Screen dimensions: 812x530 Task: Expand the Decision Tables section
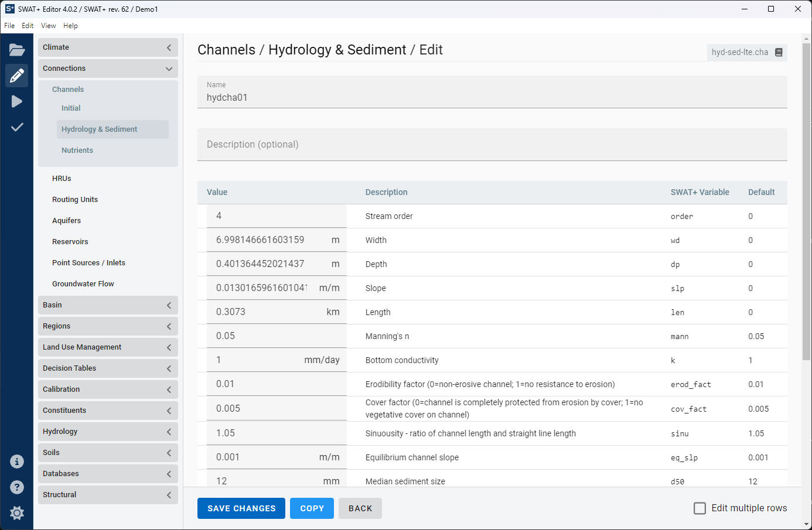pyautogui.click(x=108, y=368)
